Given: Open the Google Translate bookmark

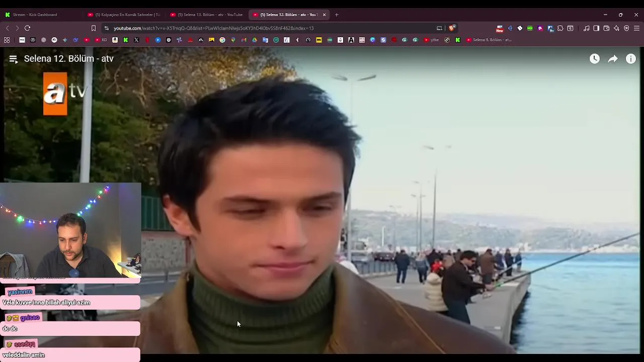Looking at the screenshot, I should pos(265,40).
